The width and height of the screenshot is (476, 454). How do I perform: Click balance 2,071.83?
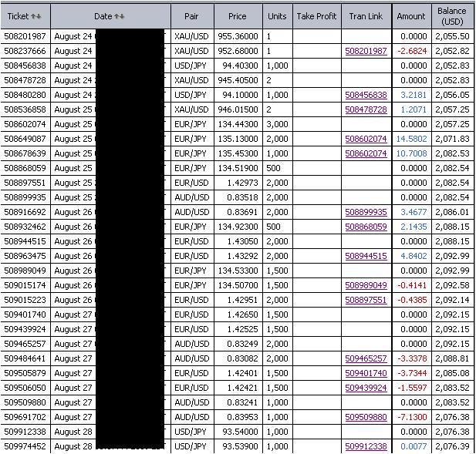452,139
